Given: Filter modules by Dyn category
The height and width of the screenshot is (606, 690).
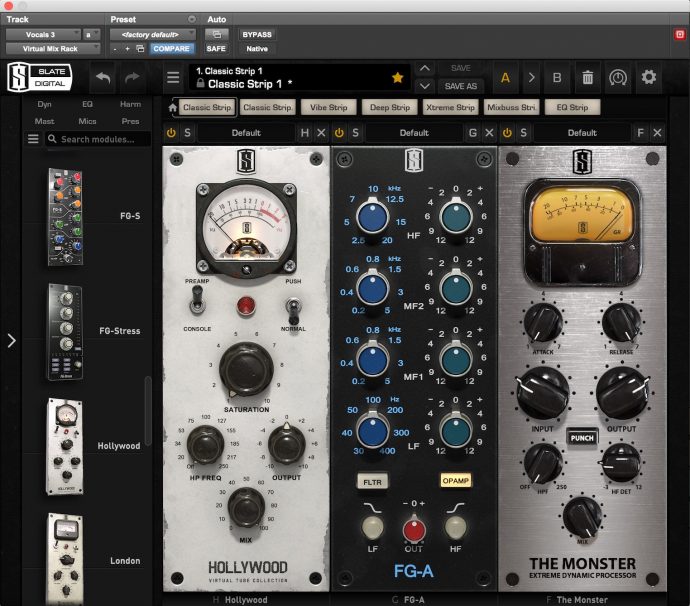Looking at the screenshot, I should pos(44,104).
